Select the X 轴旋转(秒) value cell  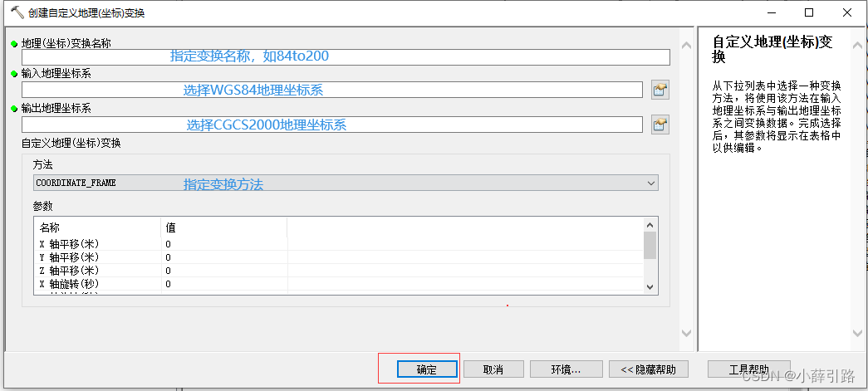tap(224, 284)
